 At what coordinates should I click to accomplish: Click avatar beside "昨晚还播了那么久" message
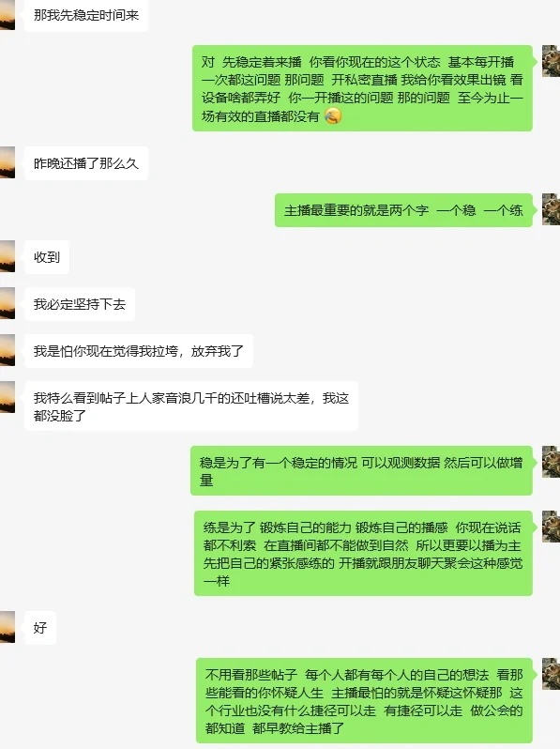tap(8, 162)
